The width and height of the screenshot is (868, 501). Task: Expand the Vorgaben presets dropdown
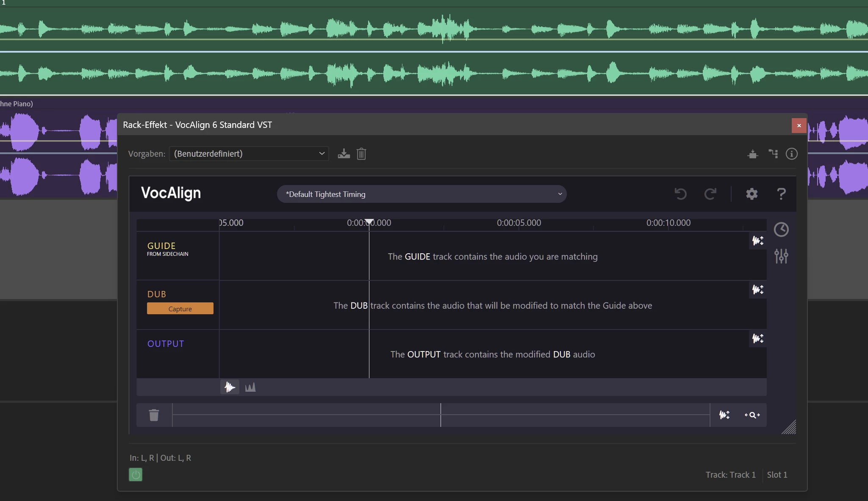coord(249,154)
